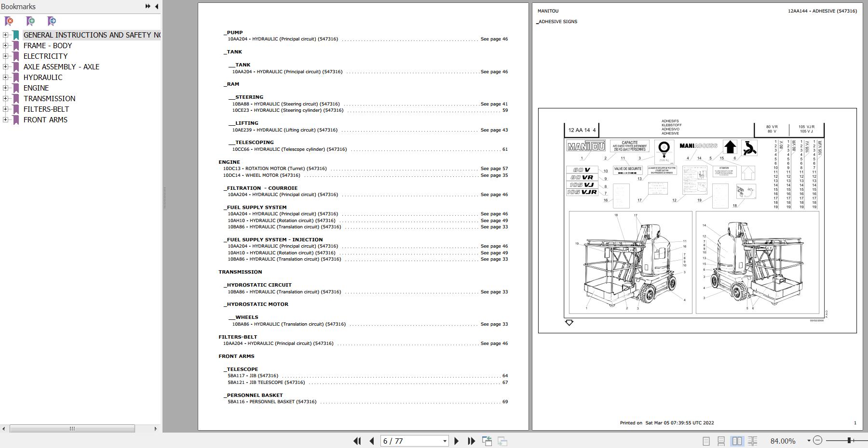Click the greyed-out next view icon
Viewport: 868px width, 448px height.
[x=502, y=441]
